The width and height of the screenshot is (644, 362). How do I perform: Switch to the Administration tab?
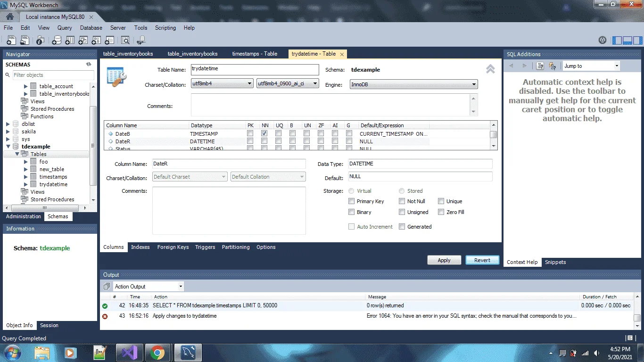point(24,216)
